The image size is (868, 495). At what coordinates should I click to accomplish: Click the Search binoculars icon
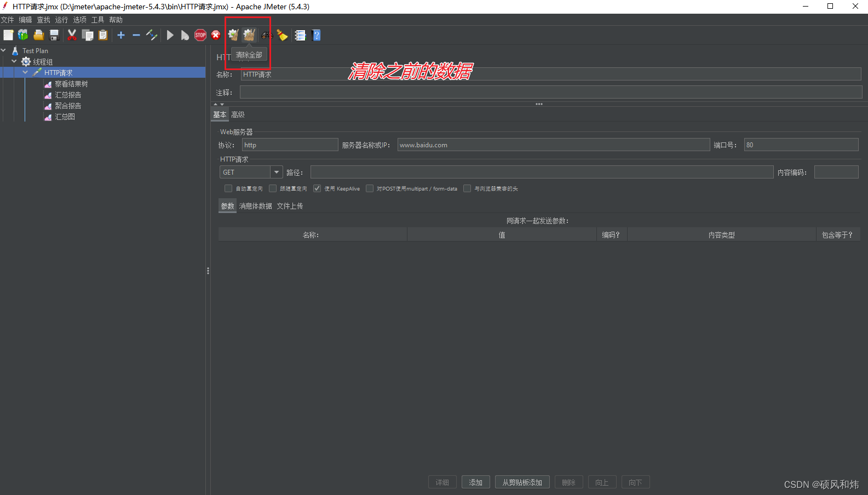267,35
